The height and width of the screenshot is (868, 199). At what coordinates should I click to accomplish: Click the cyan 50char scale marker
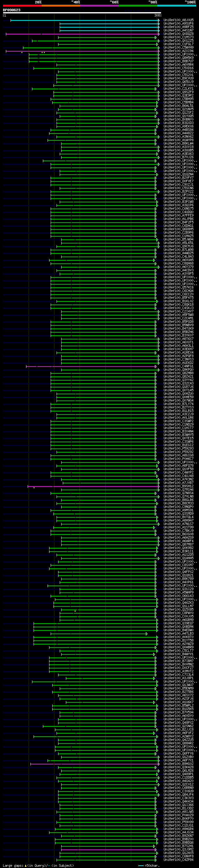(x=141, y=866)
